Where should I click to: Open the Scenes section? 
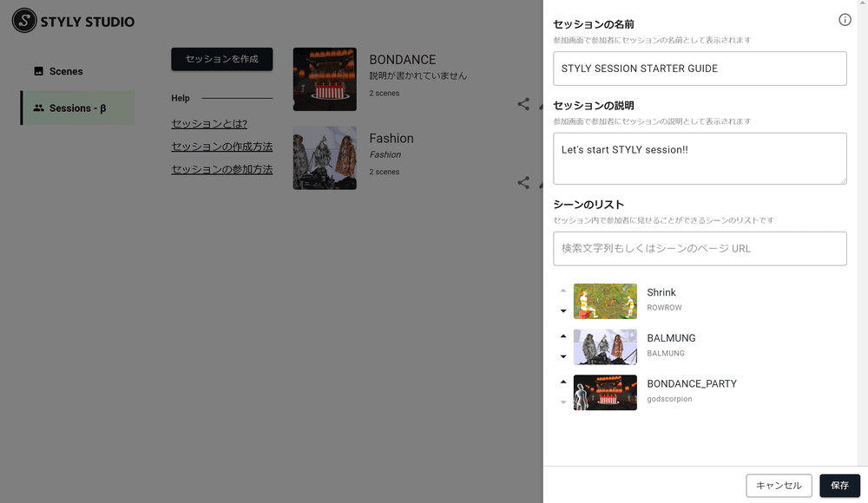point(77,71)
